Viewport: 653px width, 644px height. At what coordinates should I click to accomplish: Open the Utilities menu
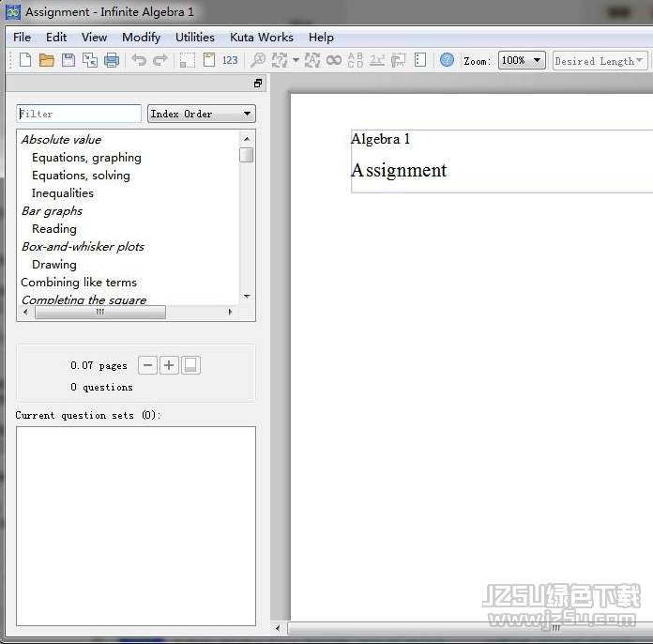[195, 38]
